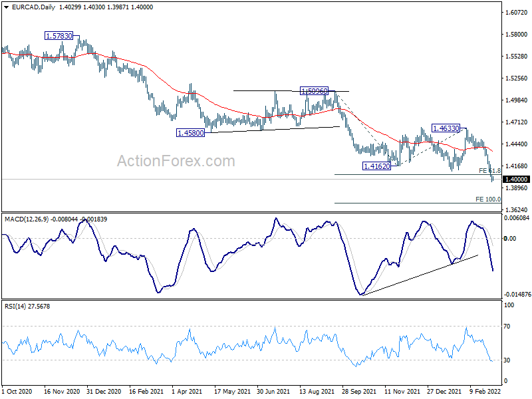532x399 pixels.
Task: Click the 1.58000 price axis value
Action: click(517, 35)
